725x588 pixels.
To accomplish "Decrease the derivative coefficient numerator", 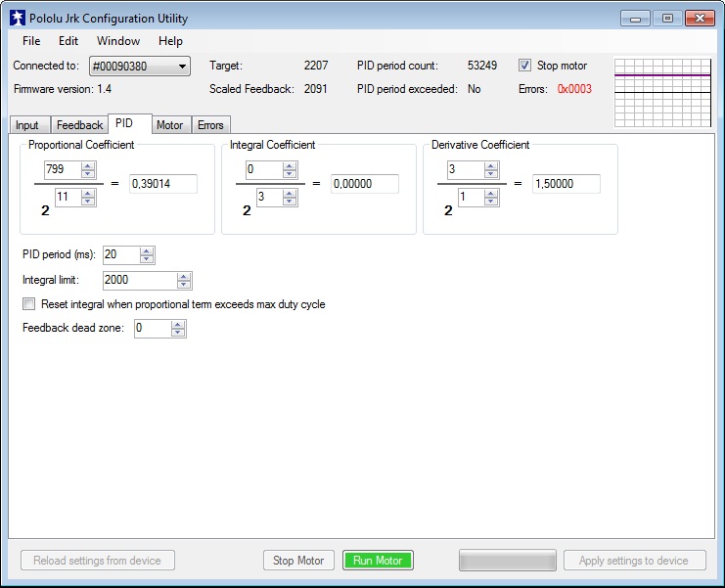I will pos(492,174).
